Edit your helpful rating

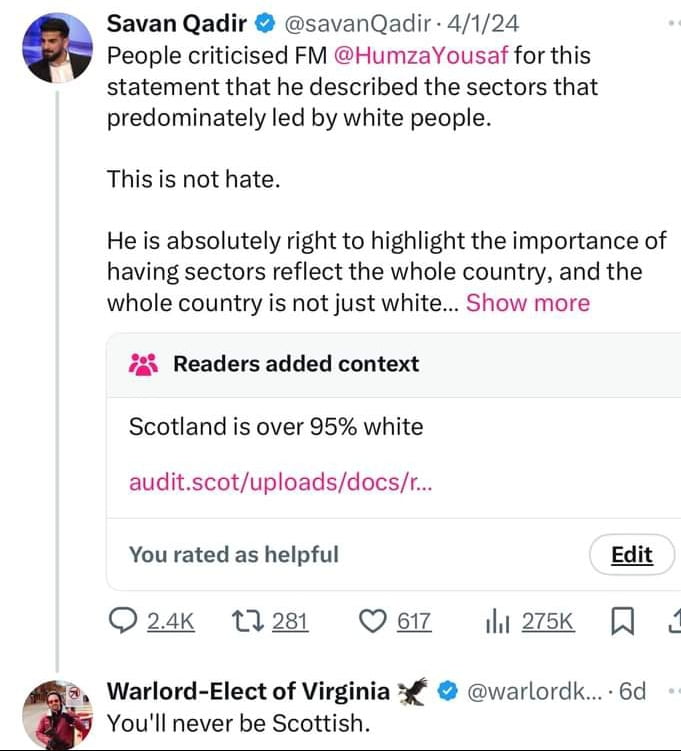[x=631, y=555]
